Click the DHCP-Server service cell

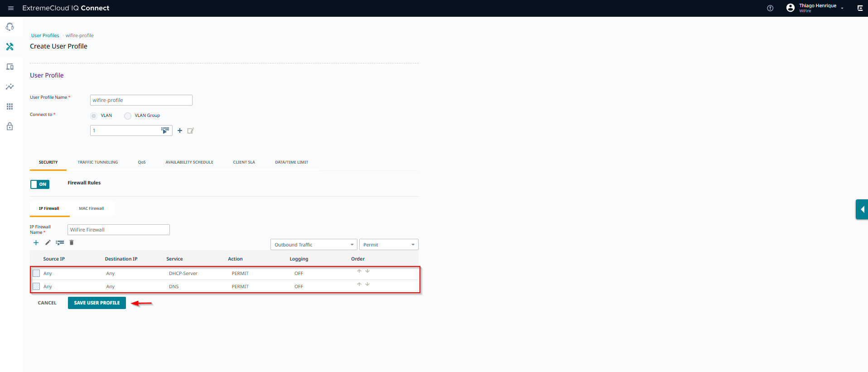coord(183,273)
